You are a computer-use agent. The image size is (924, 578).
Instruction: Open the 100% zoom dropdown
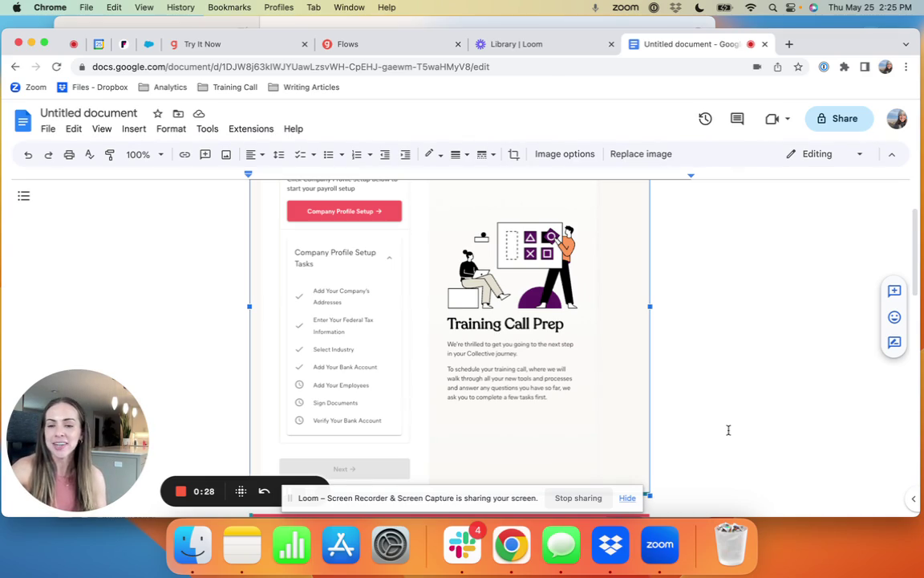(144, 155)
